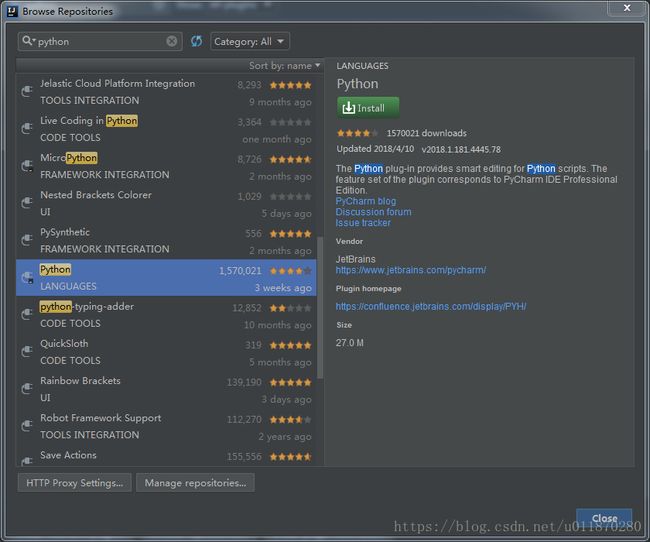This screenshot has width=650, height=542.
Task: Select the MicroPython plugin
Action: point(166,166)
